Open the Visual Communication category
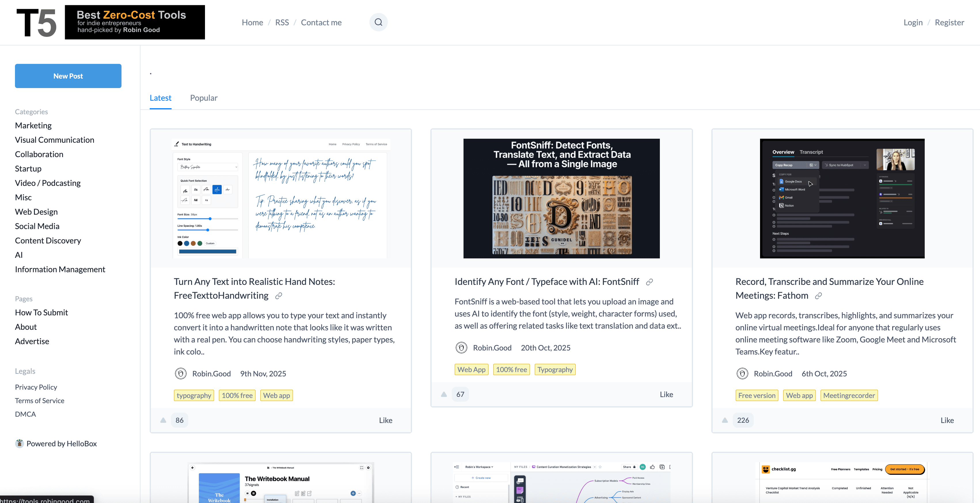This screenshot has height=503, width=980. (54, 140)
